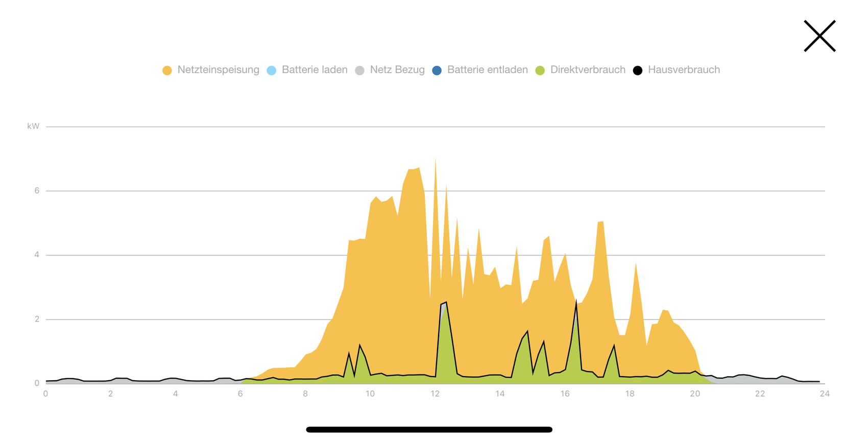Click the light blue Batterie laden dot
The width and height of the screenshot is (868, 442).
point(272,70)
